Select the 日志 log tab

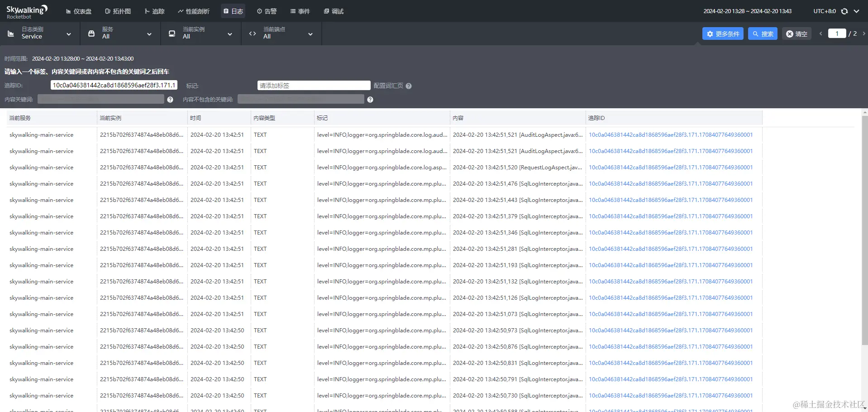click(x=233, y=11)
